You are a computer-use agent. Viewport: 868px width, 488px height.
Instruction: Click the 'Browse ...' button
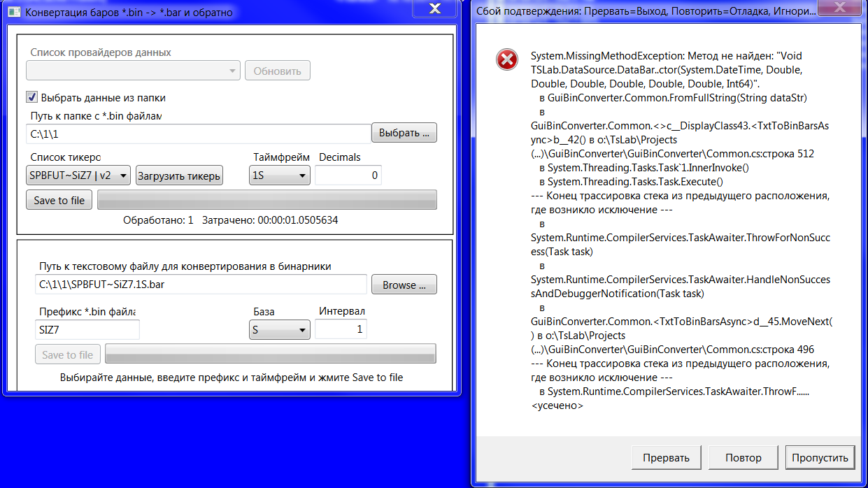(x=404, y=285)
